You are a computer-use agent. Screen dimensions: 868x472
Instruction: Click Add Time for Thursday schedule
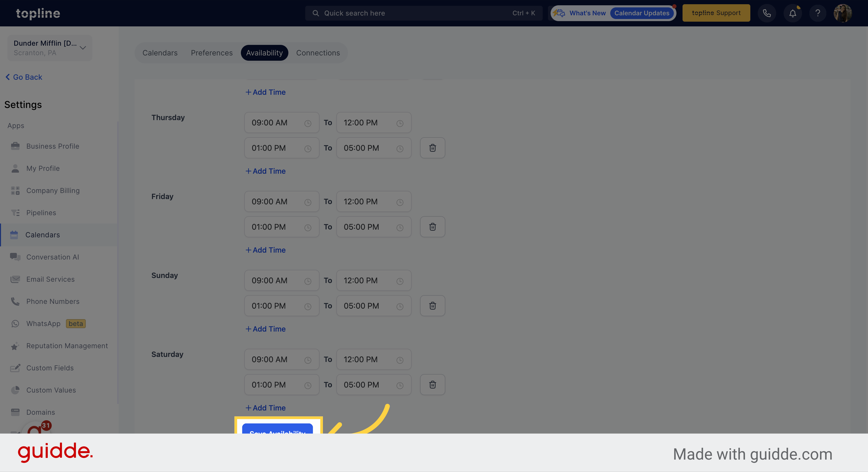[x=265, y=171]
